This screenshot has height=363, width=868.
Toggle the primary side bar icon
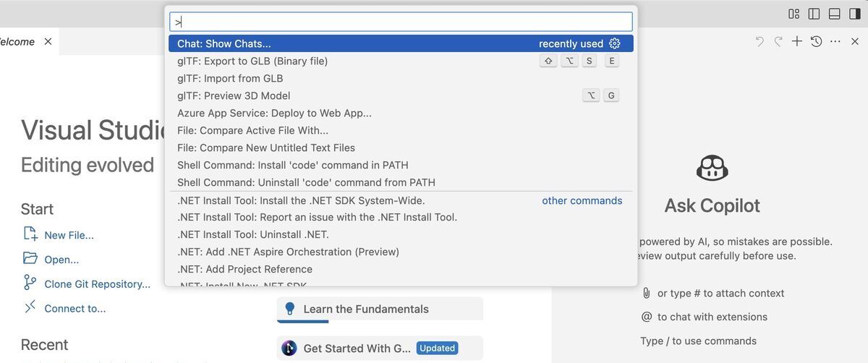(x=814, y=14)
